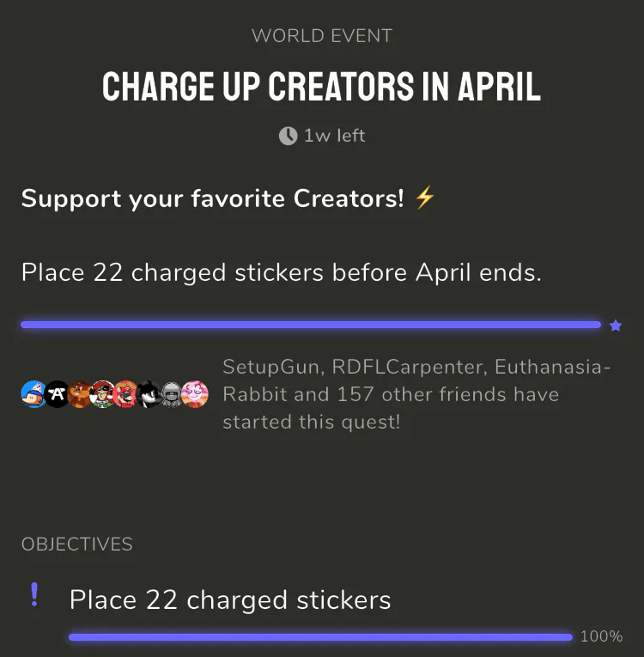This screenshot has width=644, height=657.
Task: Click the purple exclamation mark objective icon
Action: click(34, 594)
